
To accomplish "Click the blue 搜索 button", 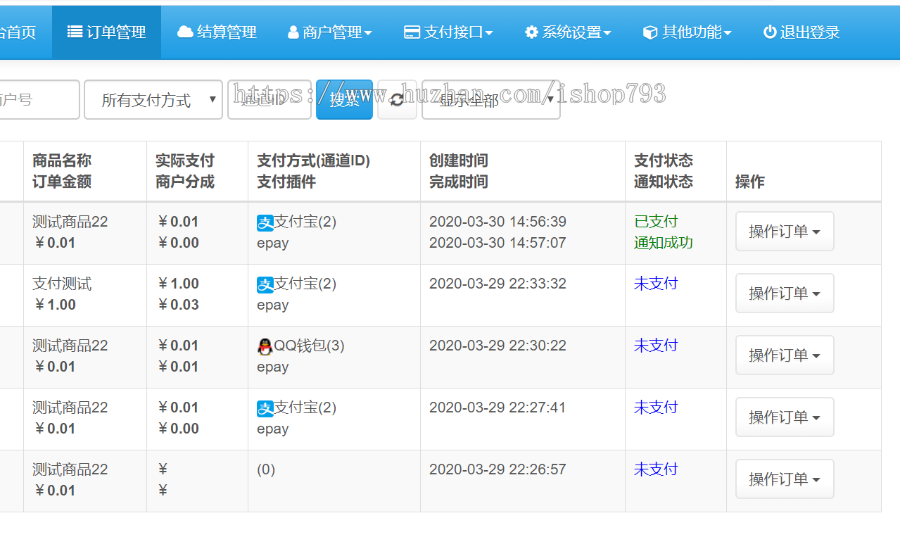I will 344,100.
